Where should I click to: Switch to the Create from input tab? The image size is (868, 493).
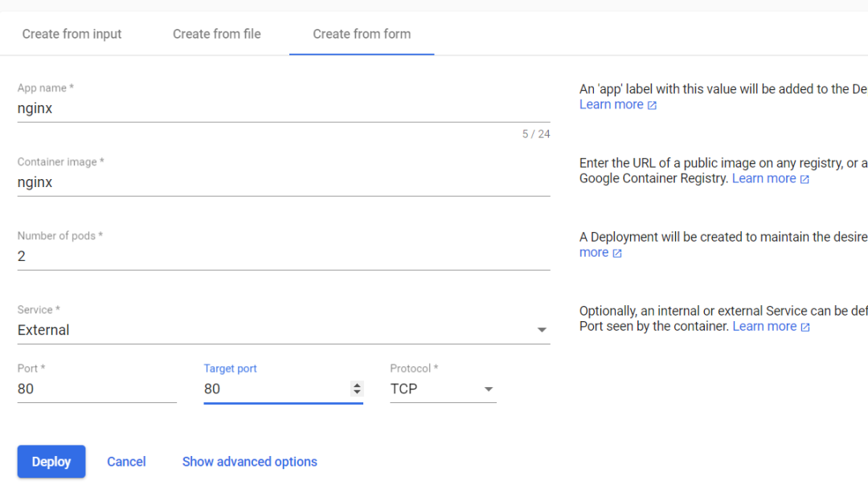(x=72, y=34)
